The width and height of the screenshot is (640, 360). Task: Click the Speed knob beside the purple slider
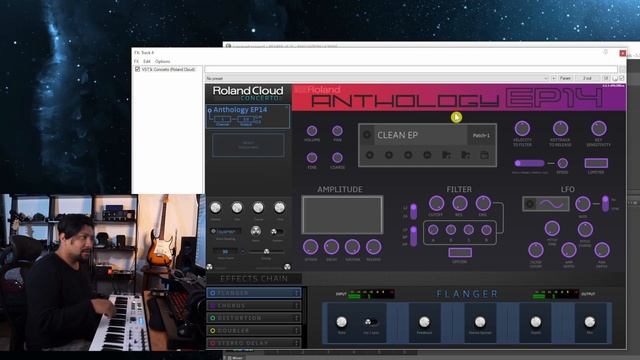coord(562,163)
